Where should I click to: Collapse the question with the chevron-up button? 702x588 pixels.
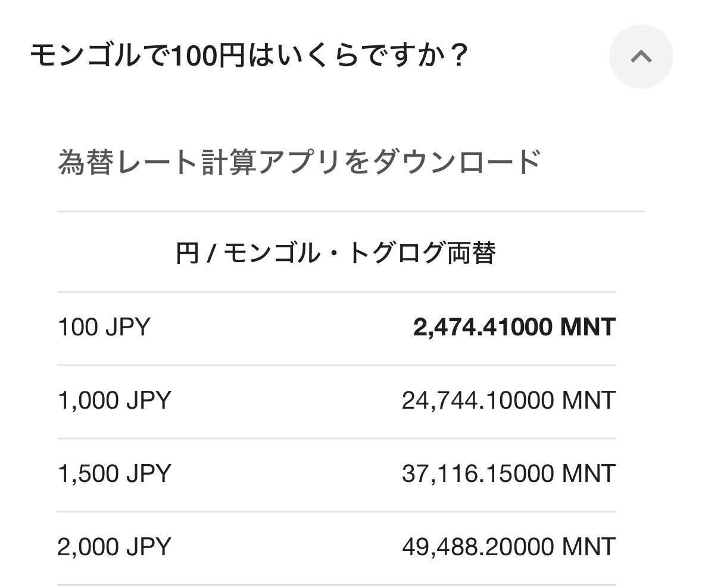(x=641, y=57)
